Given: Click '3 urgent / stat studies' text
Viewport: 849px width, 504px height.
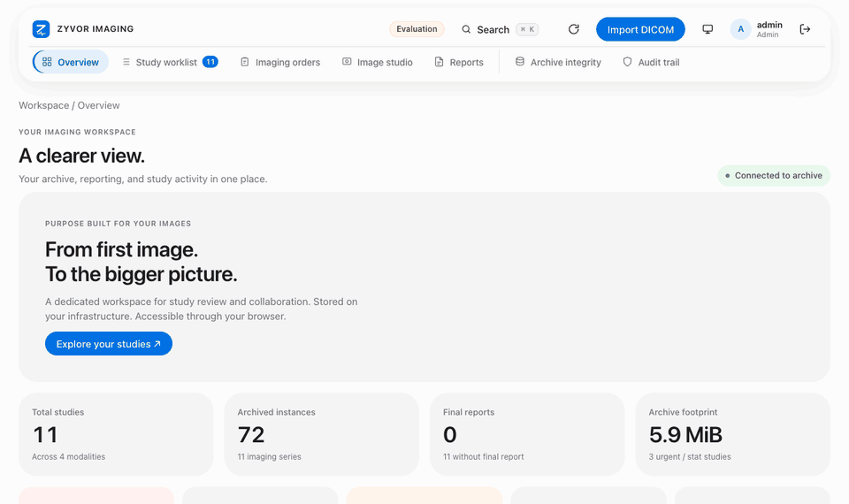Looking at the screenshot, I should [x=690, y=457].
